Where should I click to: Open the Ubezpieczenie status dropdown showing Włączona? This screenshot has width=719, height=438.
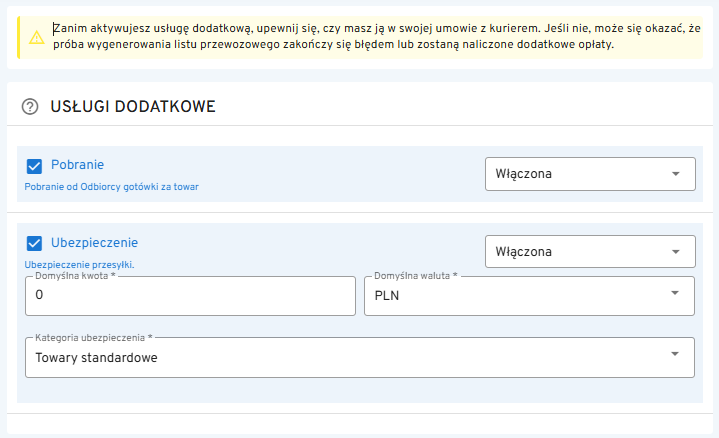[580, 251]
